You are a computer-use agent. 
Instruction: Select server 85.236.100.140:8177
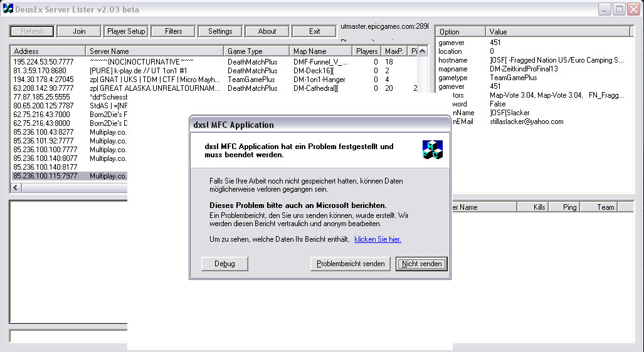click(x=45, y=167)
